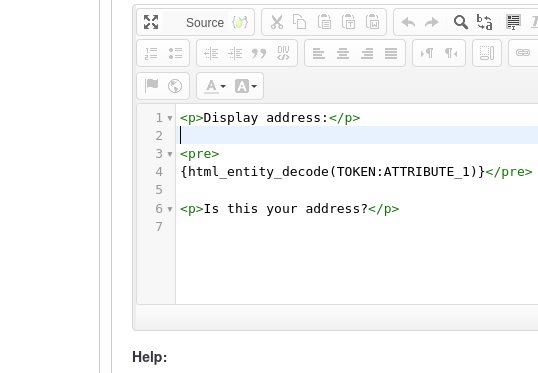
Task: Click the Copy icon
Action: (300, 22)
